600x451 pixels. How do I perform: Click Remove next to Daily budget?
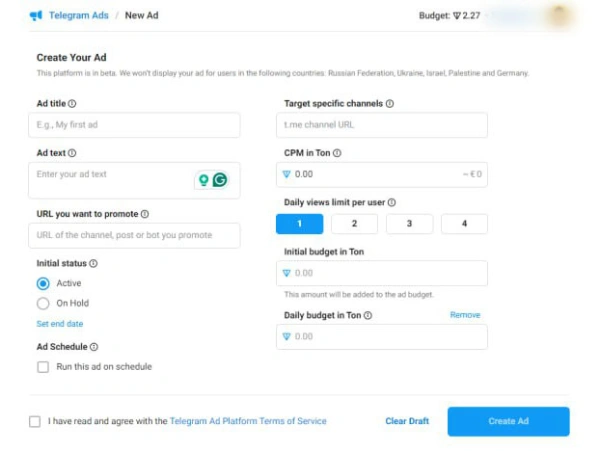tap(465, 315)
